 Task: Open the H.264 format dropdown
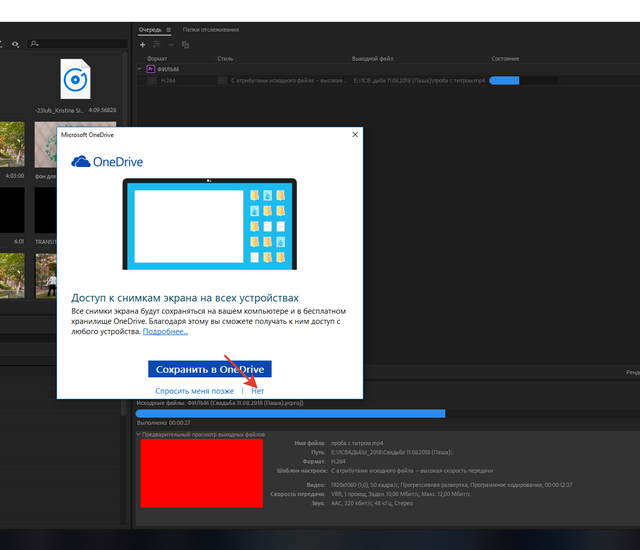pos(152,81)
